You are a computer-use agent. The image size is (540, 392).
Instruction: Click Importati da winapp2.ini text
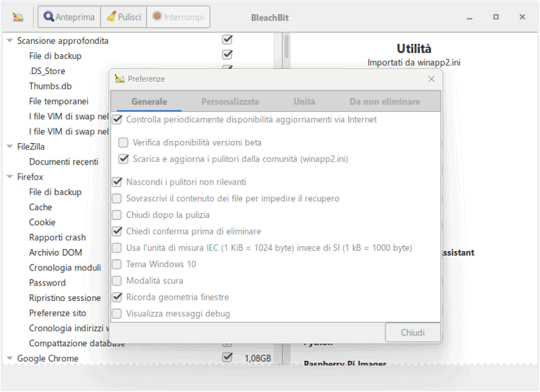coord(414,63)
